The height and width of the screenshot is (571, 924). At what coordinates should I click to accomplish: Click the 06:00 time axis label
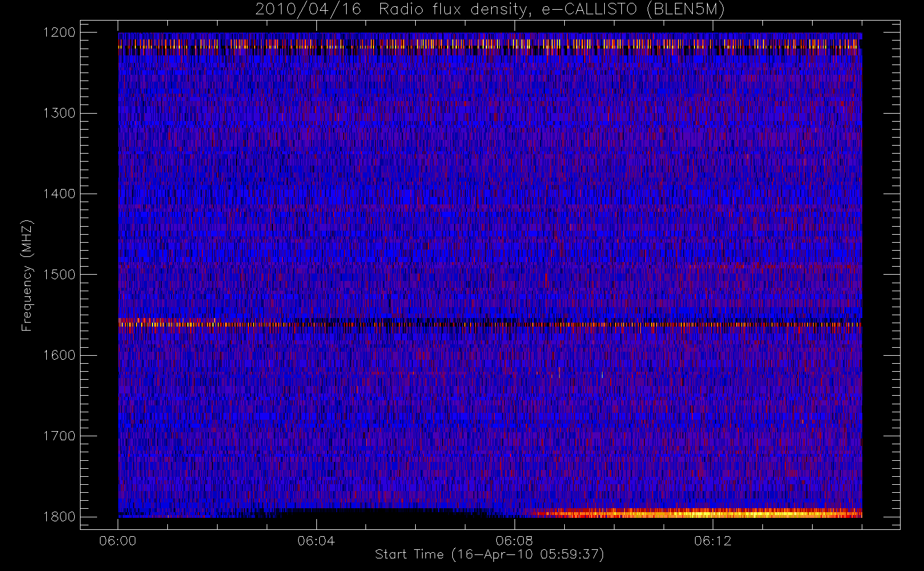point(118,541)
